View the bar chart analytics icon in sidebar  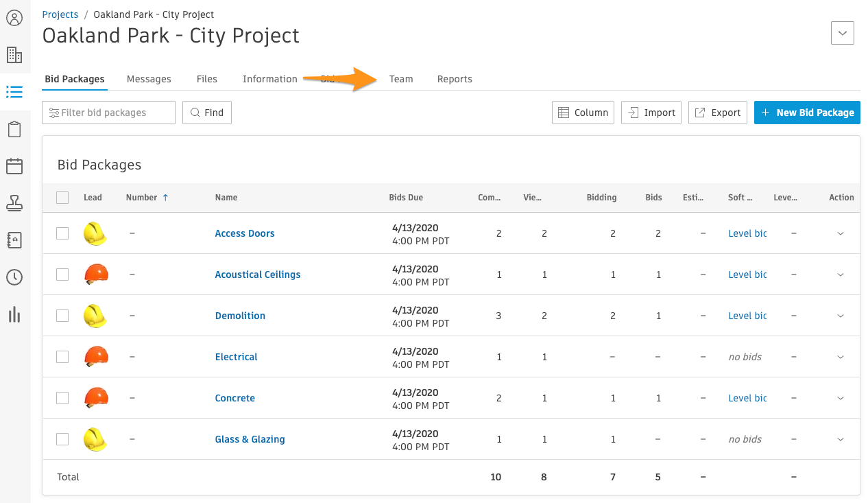click(x=15, y=315)
